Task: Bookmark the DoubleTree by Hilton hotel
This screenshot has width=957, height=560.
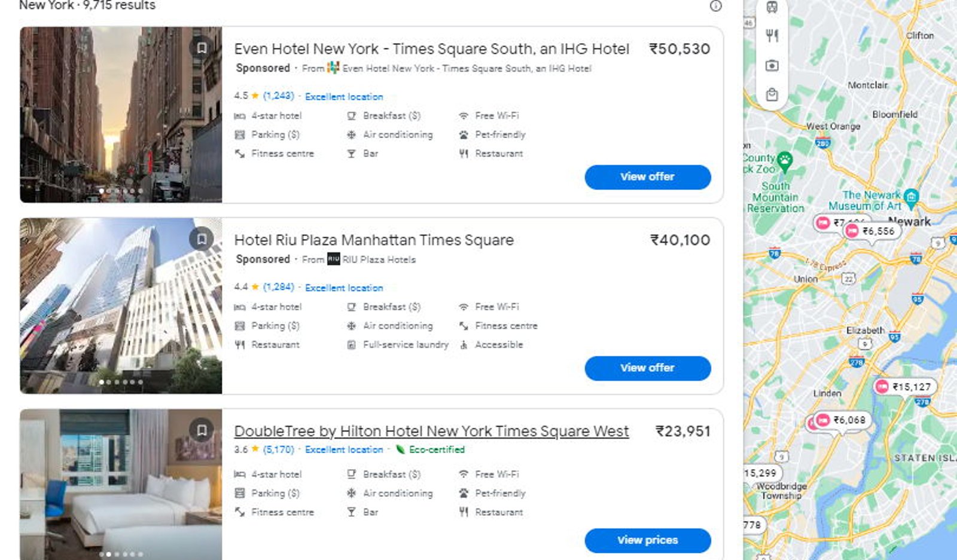Action: [x=202, y=430]
